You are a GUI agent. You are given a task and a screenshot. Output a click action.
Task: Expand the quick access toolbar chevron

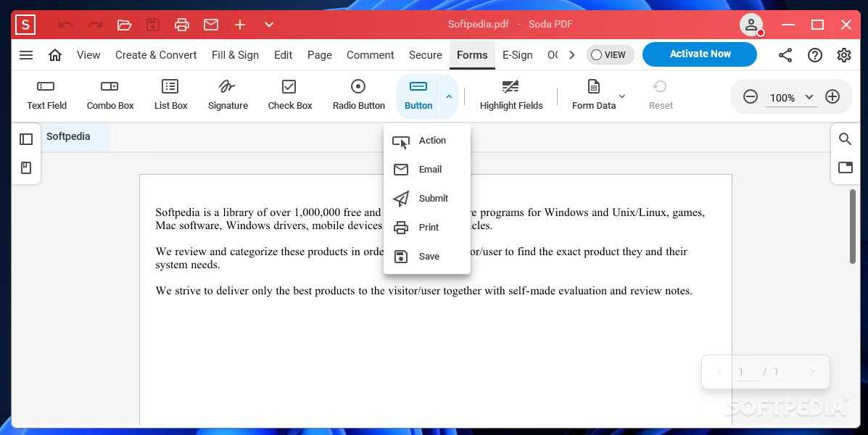(x=269, y=25)
